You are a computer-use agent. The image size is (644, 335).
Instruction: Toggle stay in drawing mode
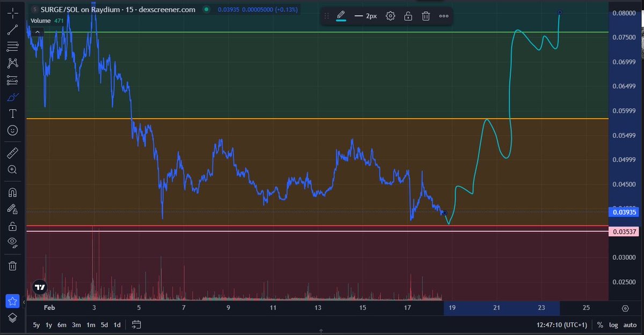pyautogui.click(x=13, y=209)
